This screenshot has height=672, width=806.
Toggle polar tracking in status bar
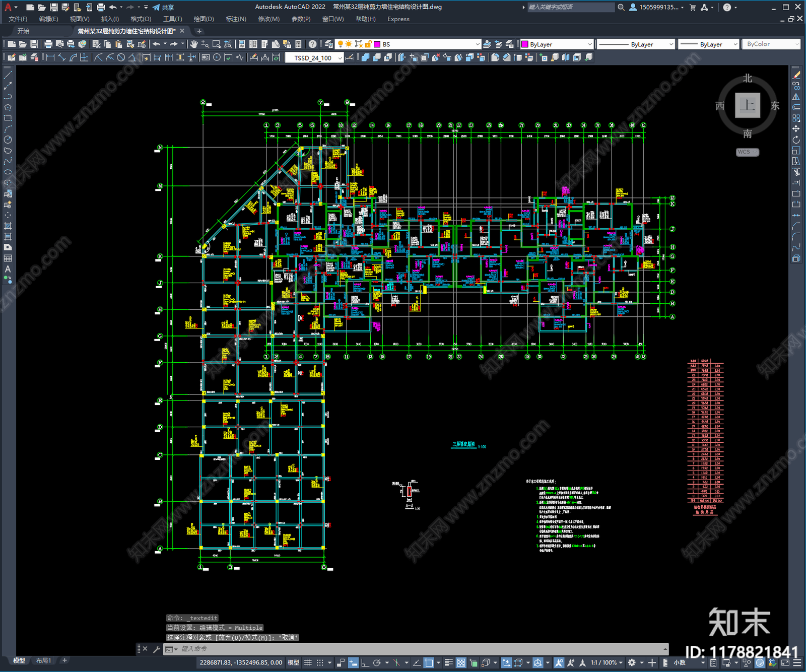click(x=377, y=662)
